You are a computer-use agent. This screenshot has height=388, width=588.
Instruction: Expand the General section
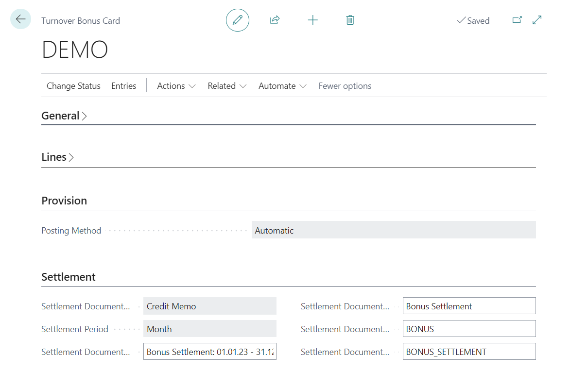64,116
